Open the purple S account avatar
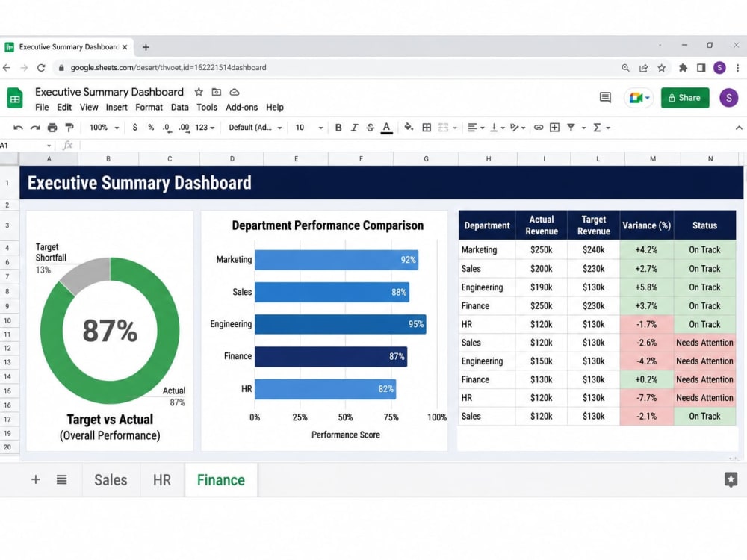This screenshot has height=560, width=747. (x=728, y=98)
